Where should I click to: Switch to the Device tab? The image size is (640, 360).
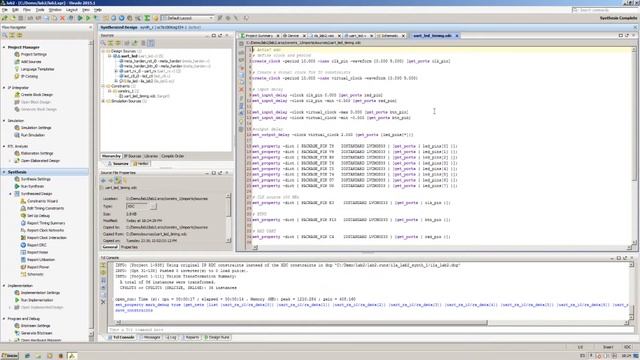(293, 36)
